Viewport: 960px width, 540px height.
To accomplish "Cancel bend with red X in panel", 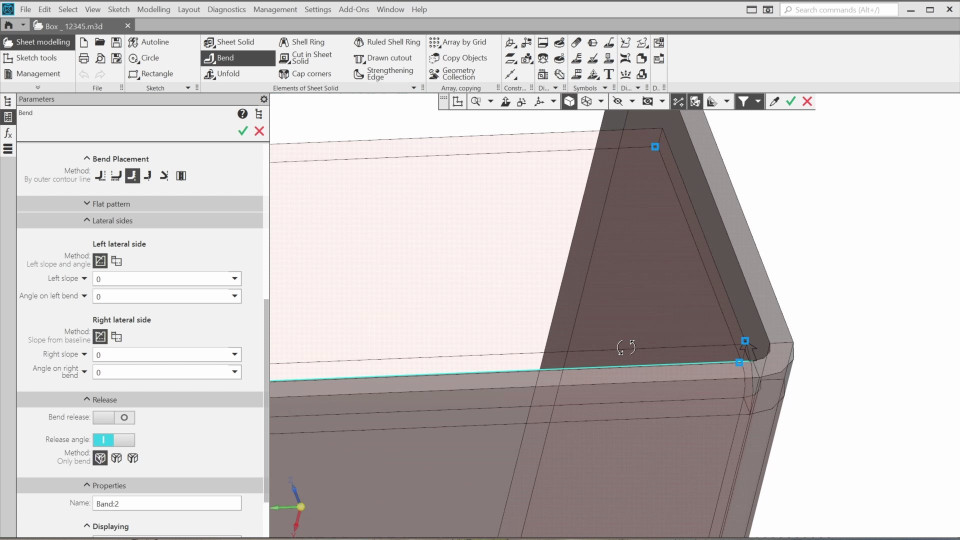I will tap(259, 131).
